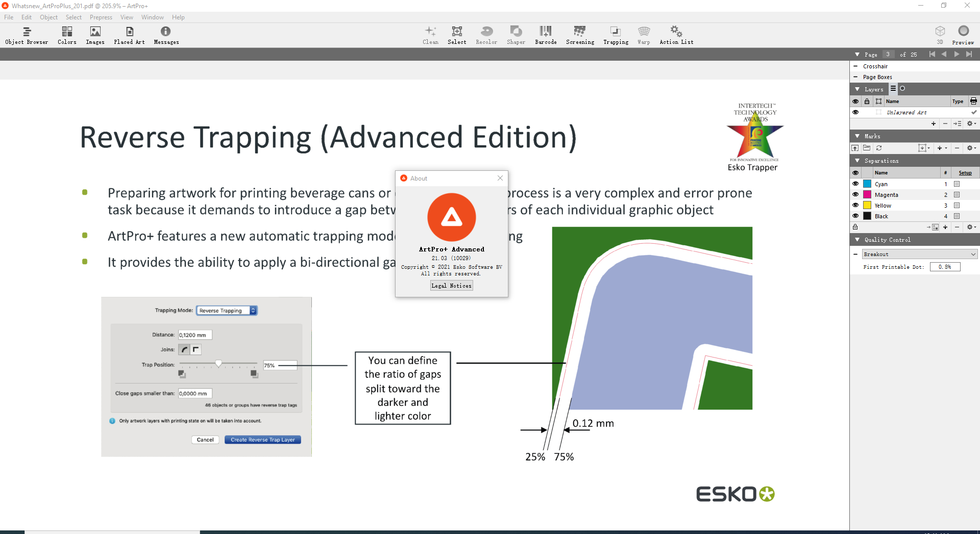Open the Colors panel

[x=67, y=36]
